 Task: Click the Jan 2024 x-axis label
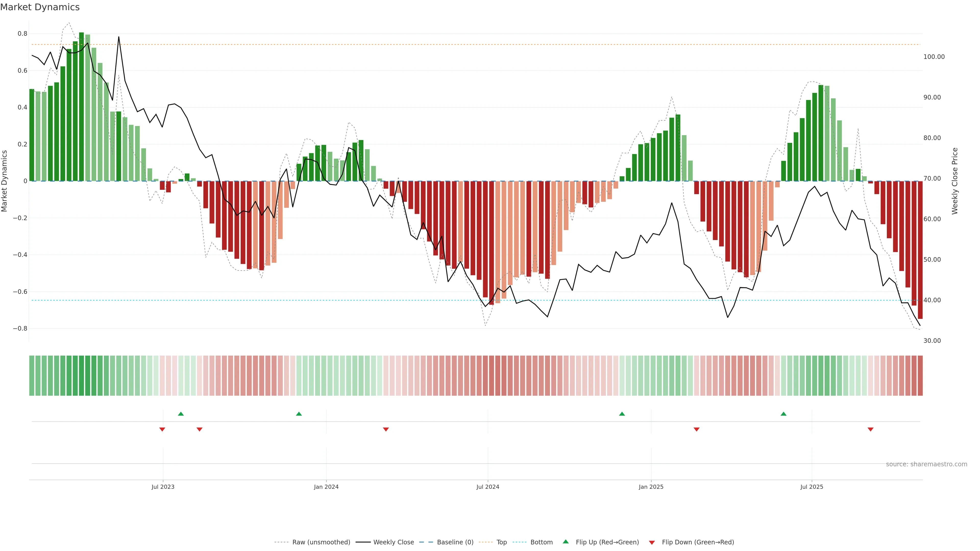(x=326, y=487)
